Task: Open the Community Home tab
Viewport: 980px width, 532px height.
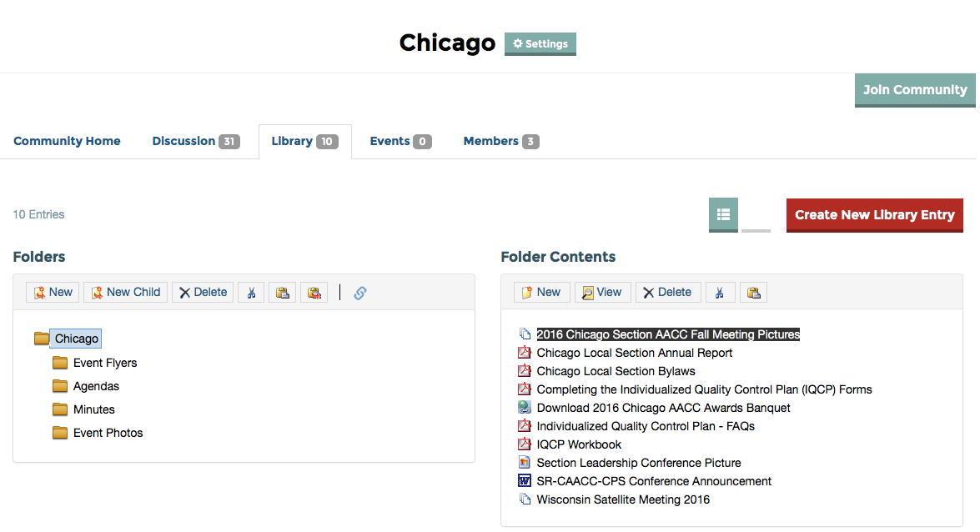Action: coord(67,141)
